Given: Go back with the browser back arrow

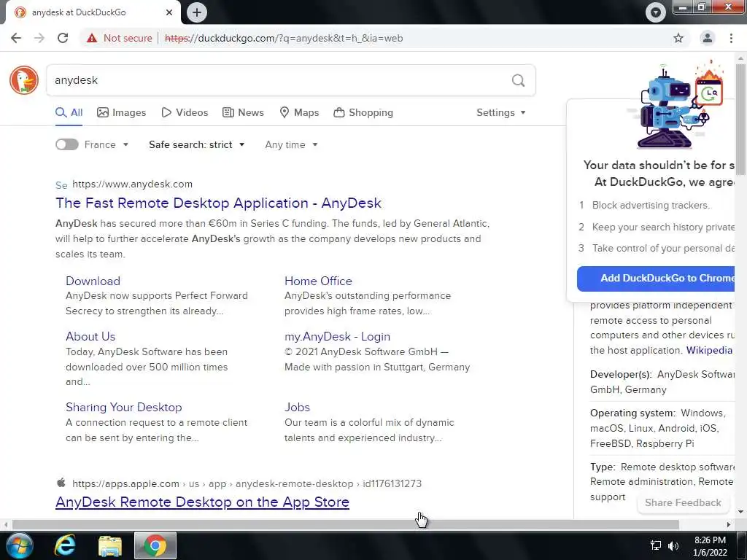Looking at the screenshot, I should pyautogui.click(x=16, y=38).
